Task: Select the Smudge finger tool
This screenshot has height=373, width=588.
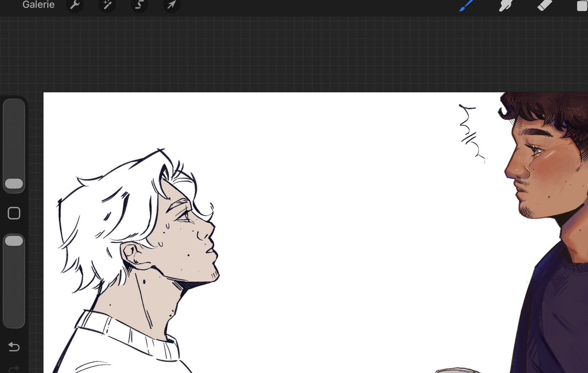Action: (506, 5)
